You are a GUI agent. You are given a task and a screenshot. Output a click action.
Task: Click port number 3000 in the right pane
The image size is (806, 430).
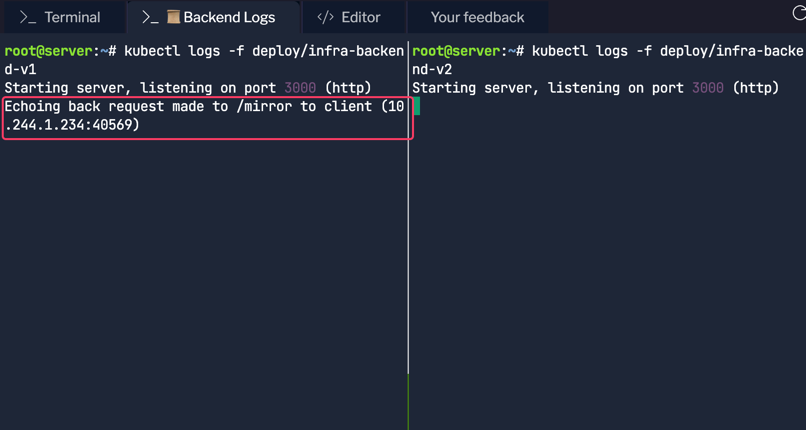pyautogui.click(x=707, y=88)
